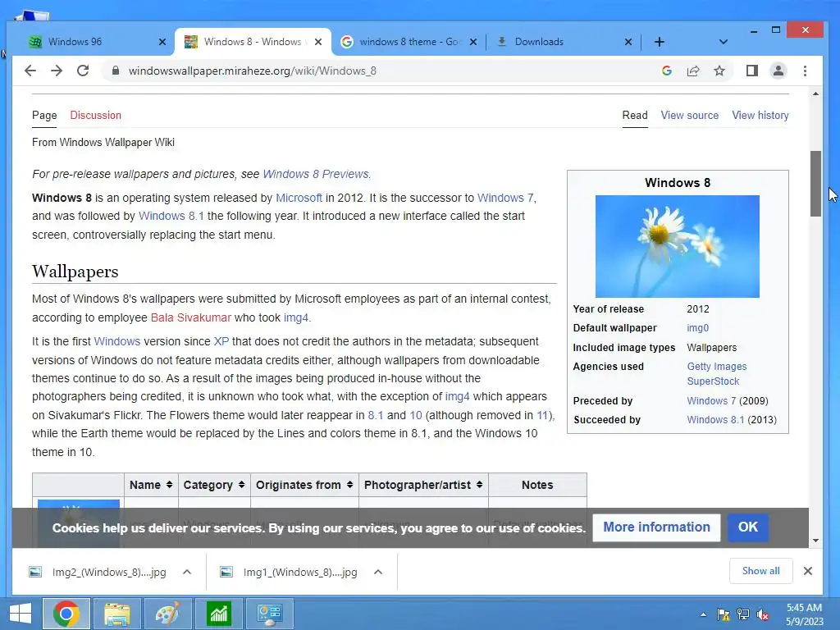Screen dimensions: 840x630
Task: Click the muted volume tray icon
Action: pos(763,614)
